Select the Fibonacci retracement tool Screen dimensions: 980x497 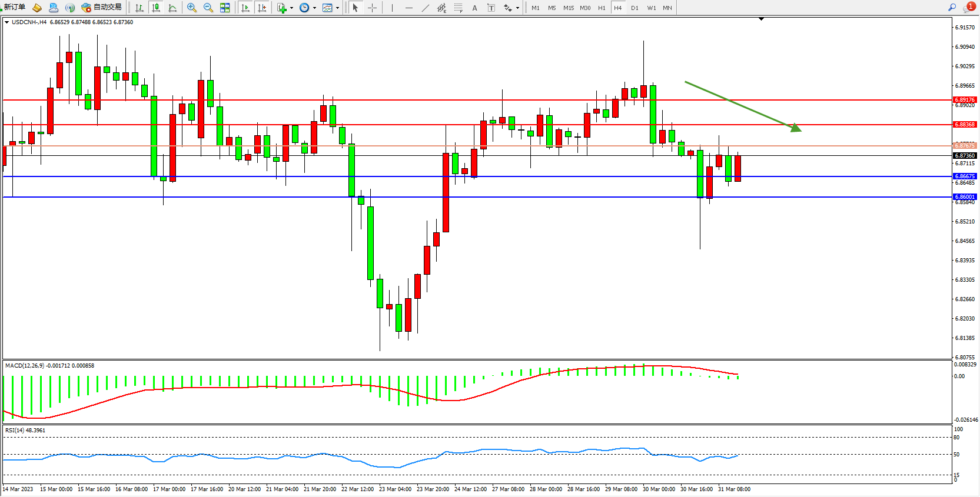click(x=458, y=8)
